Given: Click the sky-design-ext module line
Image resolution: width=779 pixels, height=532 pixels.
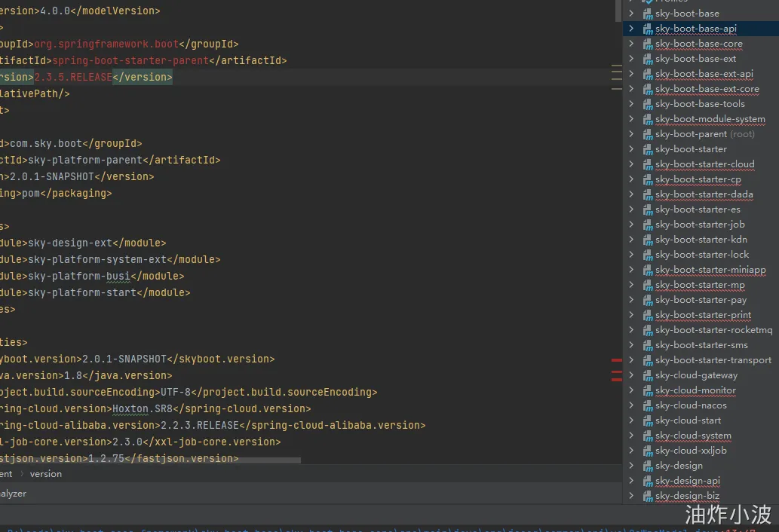Looking at the screenshot, I should tap(83, 243).
